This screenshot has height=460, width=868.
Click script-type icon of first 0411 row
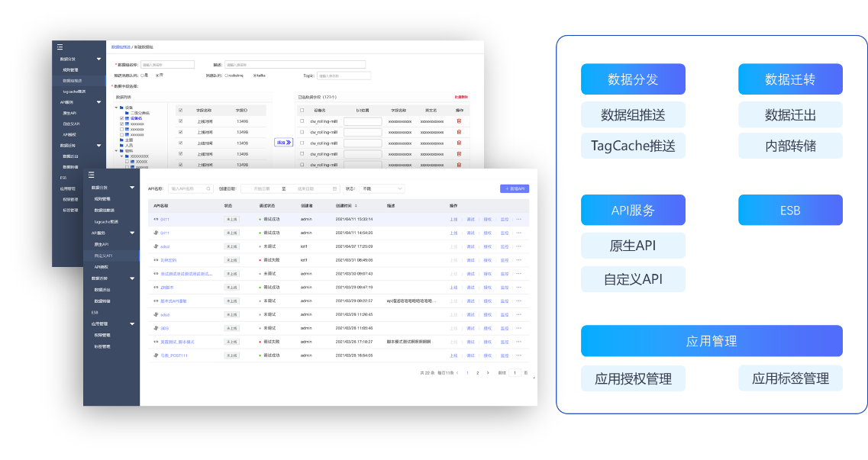point(156,219)
